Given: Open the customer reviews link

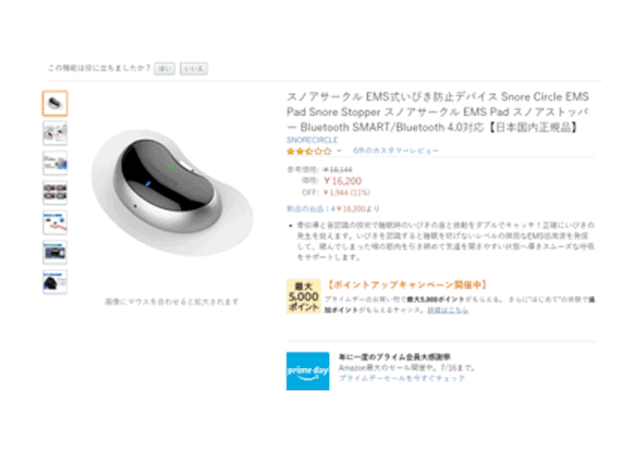Looking at the screenshot, I should click(396, 151).
